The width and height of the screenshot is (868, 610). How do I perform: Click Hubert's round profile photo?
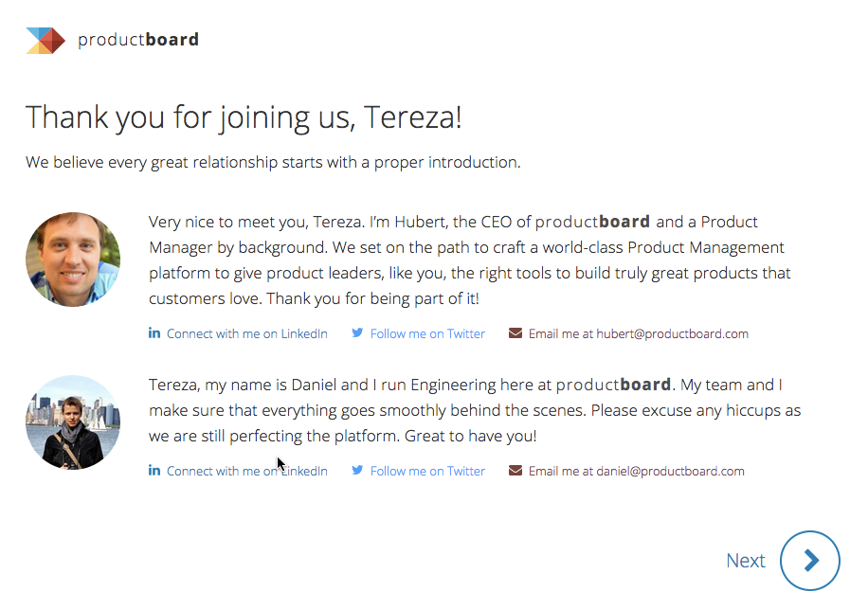point(73,260)
